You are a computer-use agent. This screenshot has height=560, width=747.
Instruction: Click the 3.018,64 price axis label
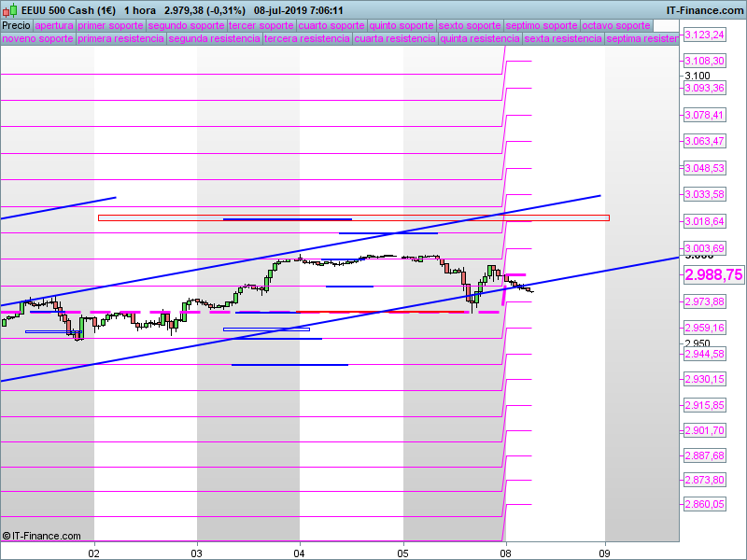705,221
